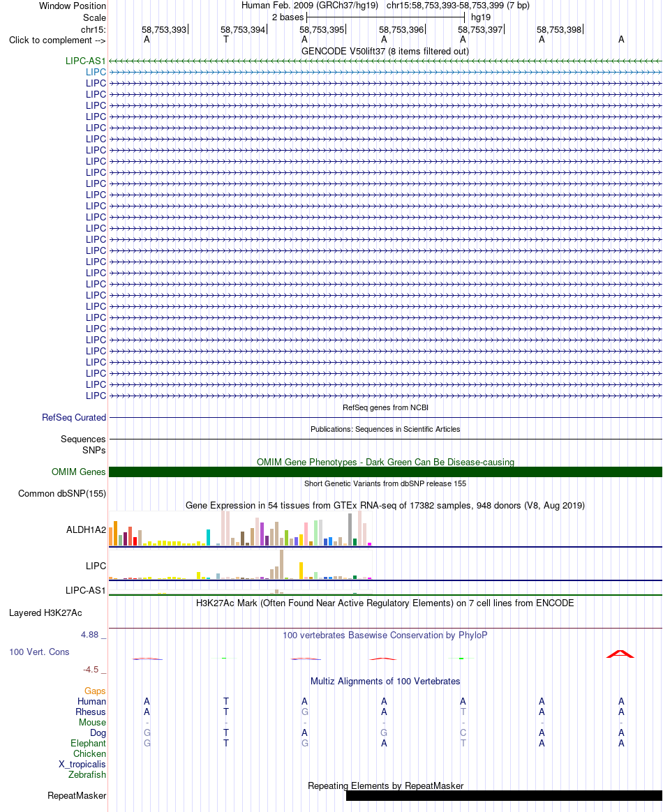Click 'RefSeq genes from NCBI' title
Image resolution: width=663 pixels, height=812 pixels.
[385, 407]
